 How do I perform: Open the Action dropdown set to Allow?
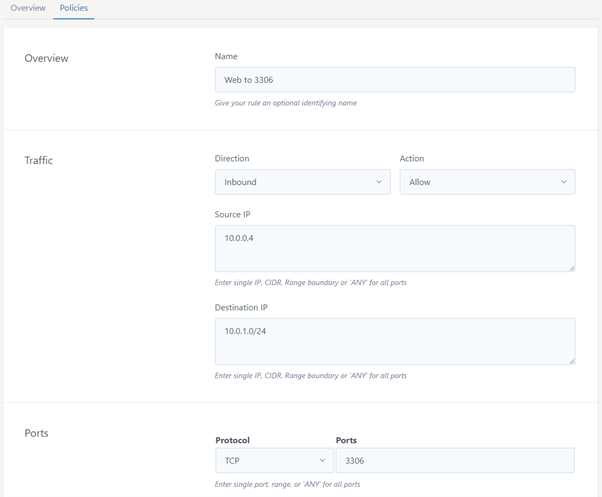point(486,182)
